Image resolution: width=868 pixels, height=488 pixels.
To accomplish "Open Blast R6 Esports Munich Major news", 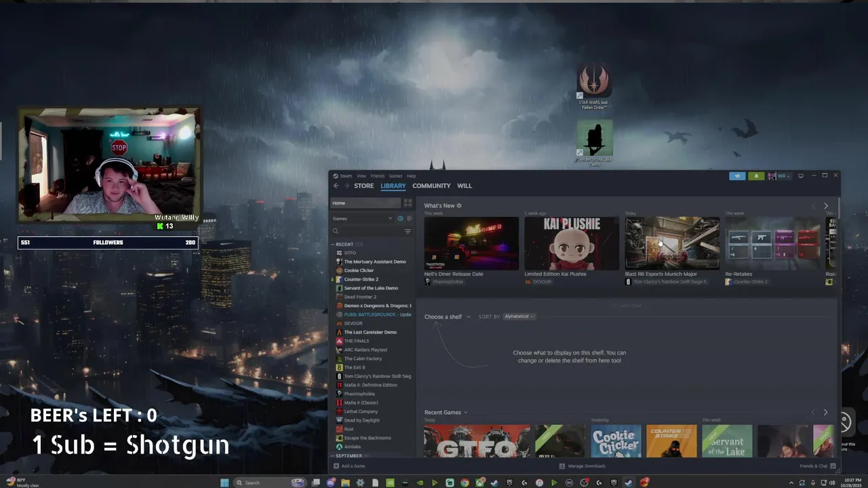I will (672, 243).
